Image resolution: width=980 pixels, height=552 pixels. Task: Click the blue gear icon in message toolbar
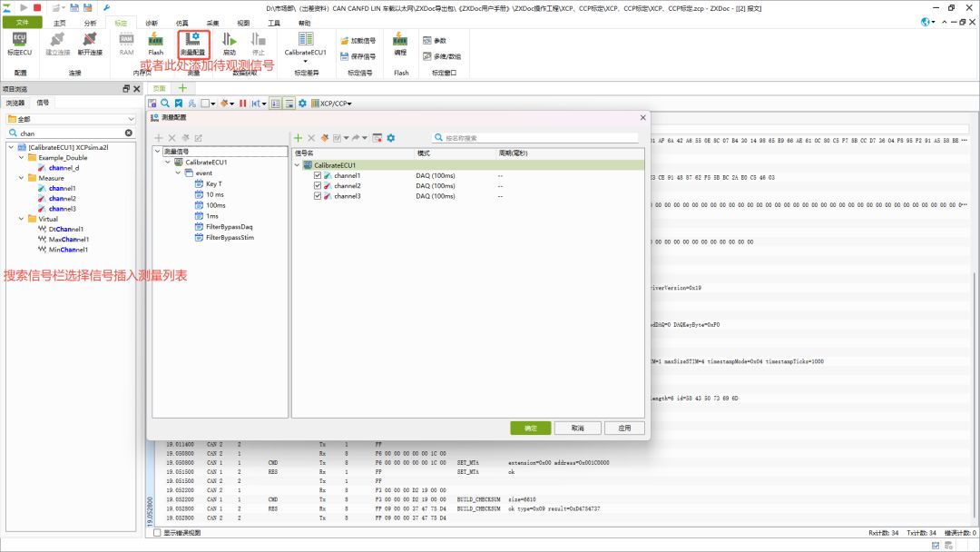(302, 103)
